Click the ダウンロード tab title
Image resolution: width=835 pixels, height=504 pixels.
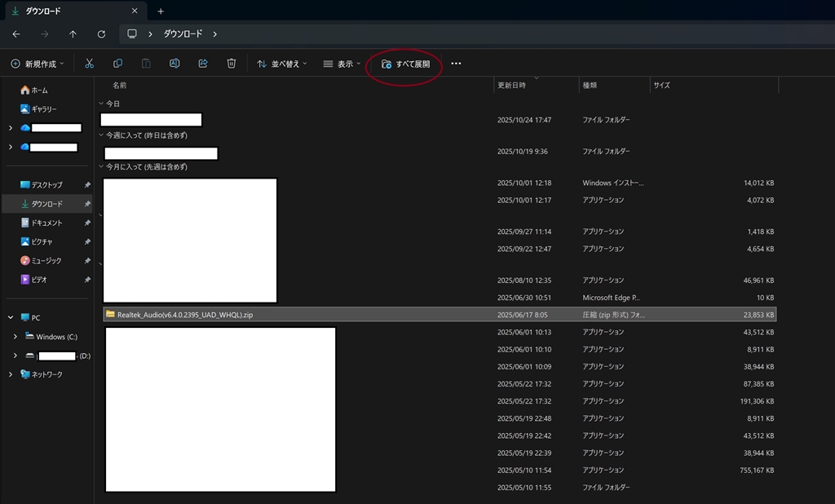tap(43, 11)
